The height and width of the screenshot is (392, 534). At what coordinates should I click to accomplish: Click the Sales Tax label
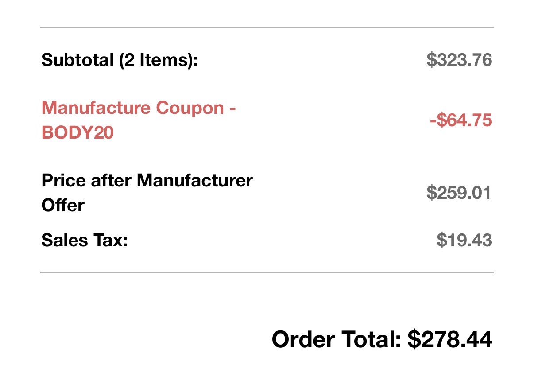(x=84, y=241)
